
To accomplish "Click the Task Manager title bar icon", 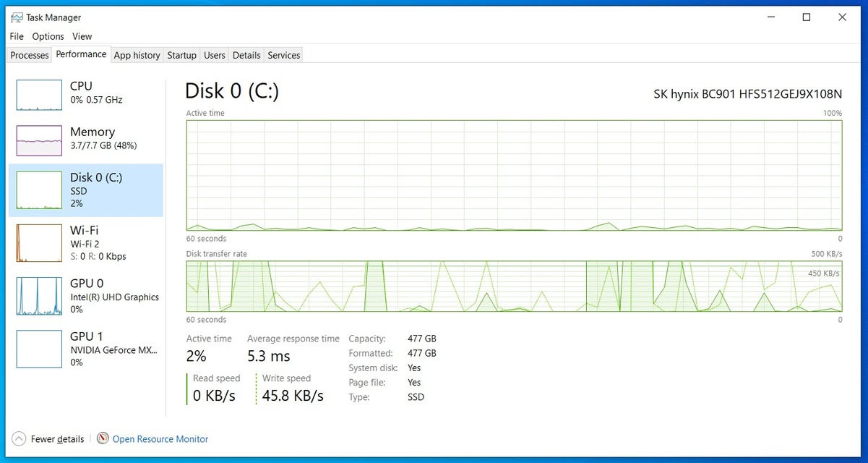I will [17, 17].
